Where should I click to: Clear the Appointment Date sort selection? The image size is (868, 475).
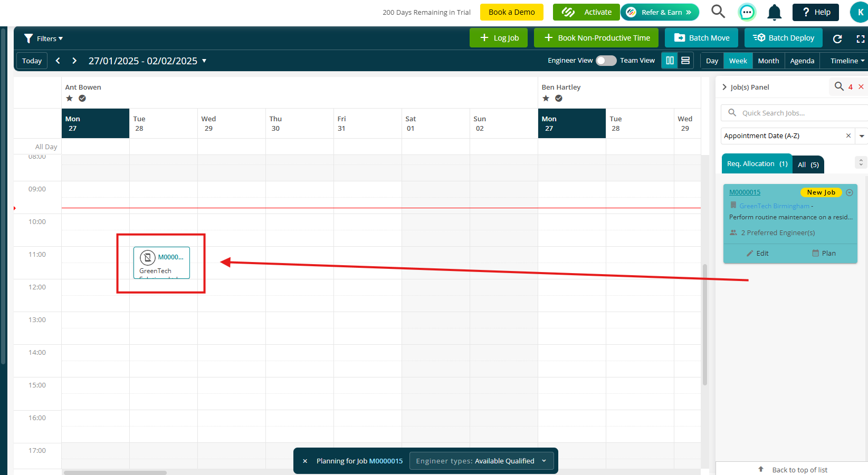(x=848, y=135)
